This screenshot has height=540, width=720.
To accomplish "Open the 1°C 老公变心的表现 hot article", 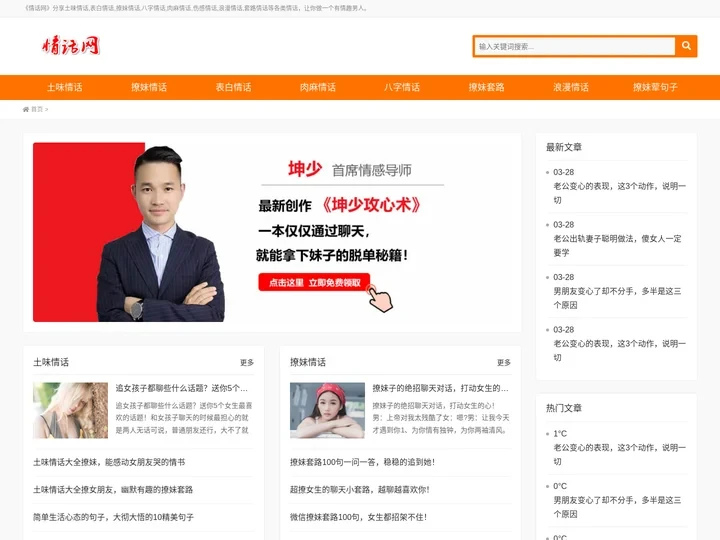I will click(619, 455).
